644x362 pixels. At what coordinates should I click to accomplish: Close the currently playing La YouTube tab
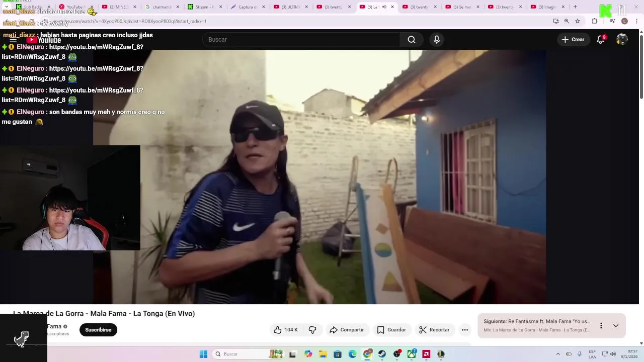coord(392,7)
